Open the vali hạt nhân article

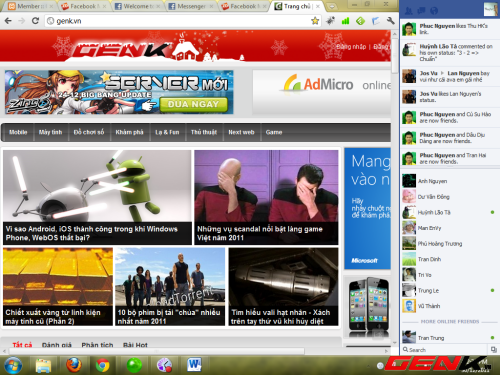click(x=283, y=287)
